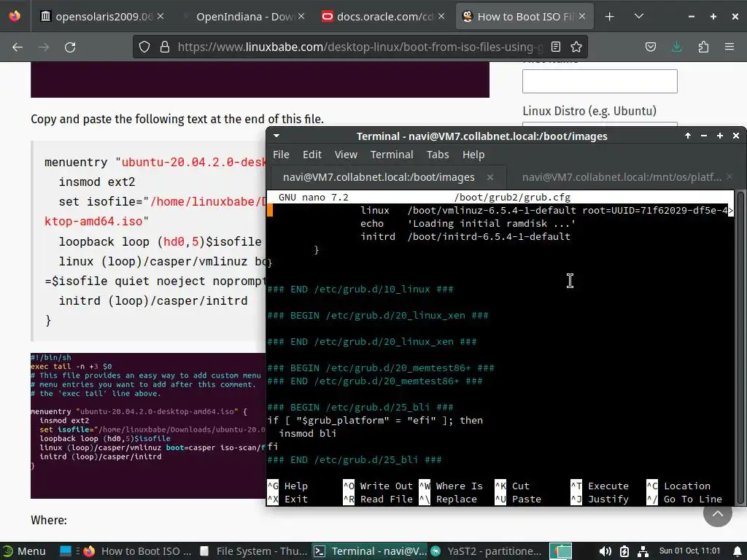Open the terminal window menu arrow
This screenshot has height=560, width=747.
tap(276, 136)
